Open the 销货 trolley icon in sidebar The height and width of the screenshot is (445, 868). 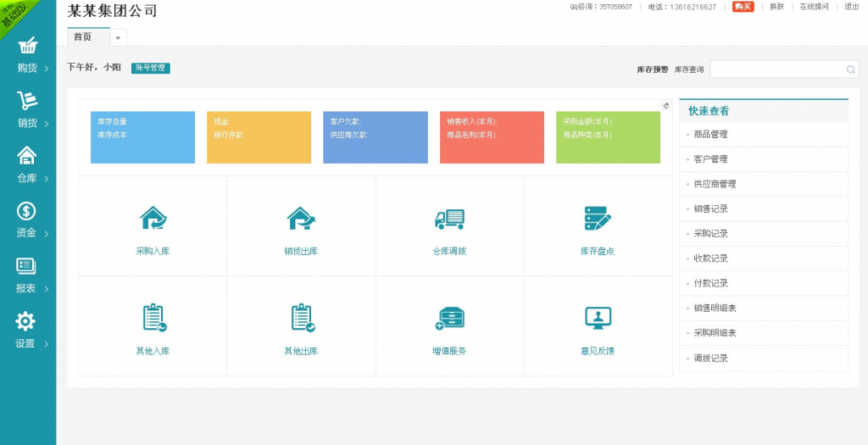[x=26, y=101]
